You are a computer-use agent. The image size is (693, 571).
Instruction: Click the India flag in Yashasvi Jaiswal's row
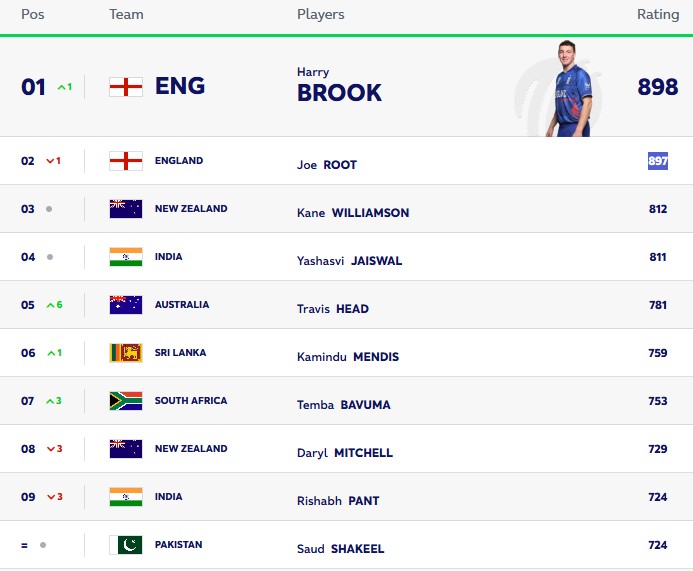126,257
